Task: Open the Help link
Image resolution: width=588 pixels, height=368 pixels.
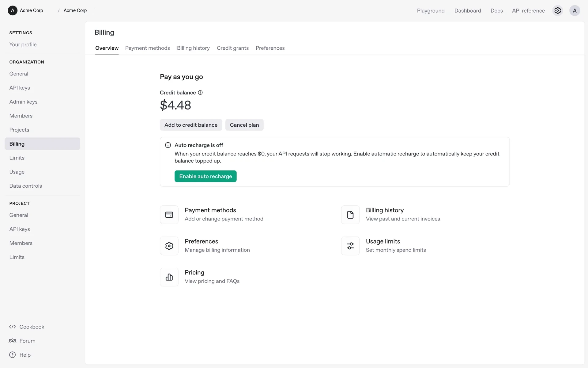Action: pyautogui.click(x=25, y=355)
